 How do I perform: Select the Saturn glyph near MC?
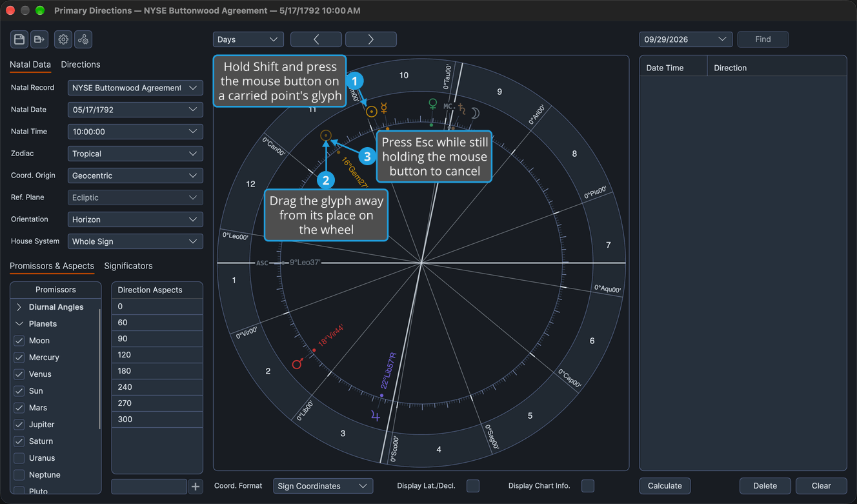[462, 110]
